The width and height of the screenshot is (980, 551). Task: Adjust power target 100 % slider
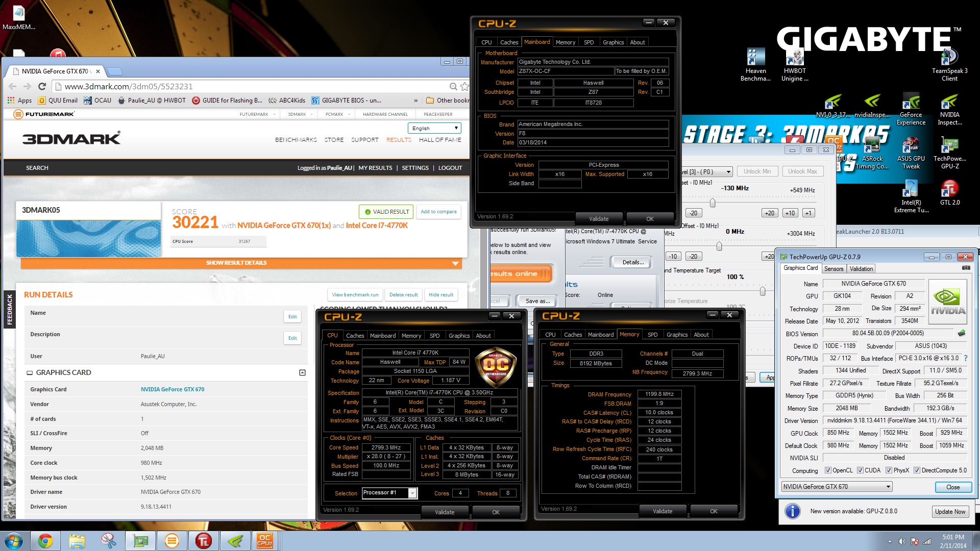point(762,291)
